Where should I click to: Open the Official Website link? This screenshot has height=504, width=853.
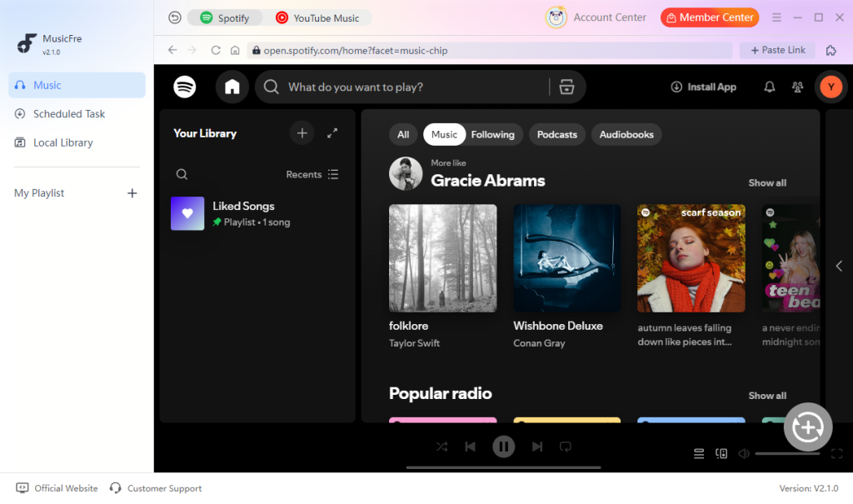(x=57, y=488)
